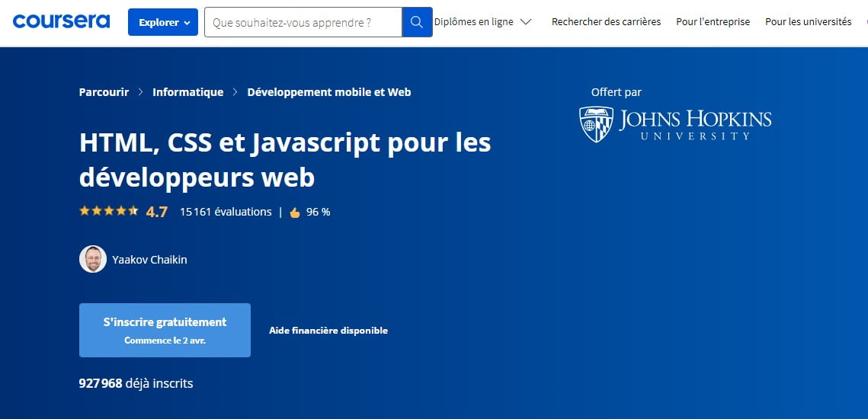The height and width of the screenshot is (419, 868).
Task: Open Rechercher des carrières link
Action: [606, 21]
